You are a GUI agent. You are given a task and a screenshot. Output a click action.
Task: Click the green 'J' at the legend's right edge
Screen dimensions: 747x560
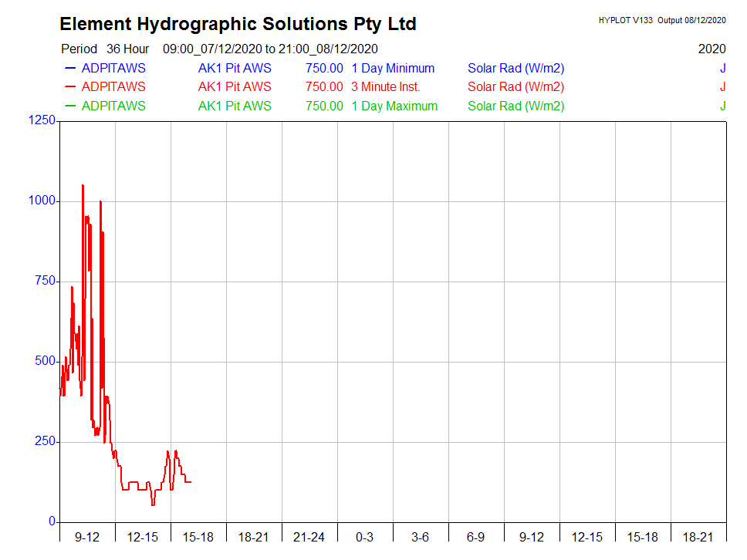(722, 106)
